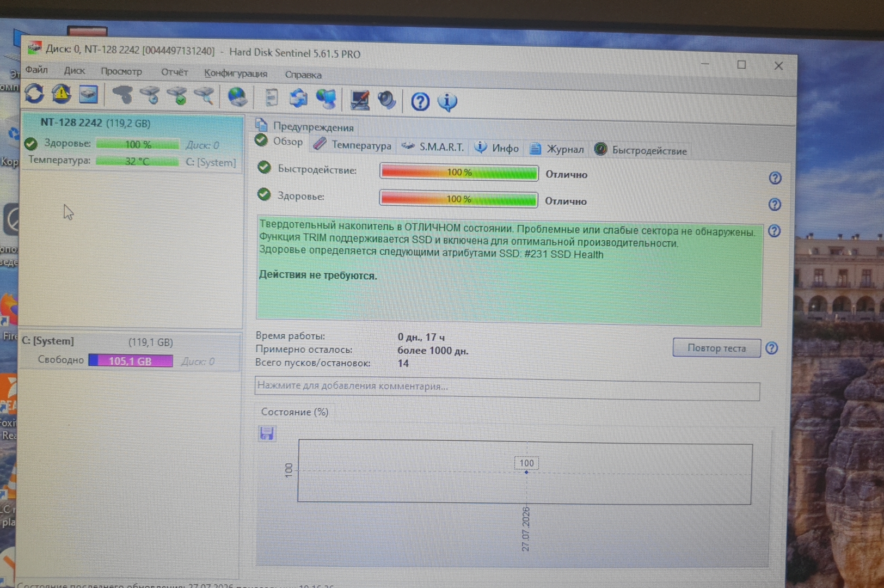
Task: Click the disk with green checkmark toolbar icon
Action: pos(177,96)
